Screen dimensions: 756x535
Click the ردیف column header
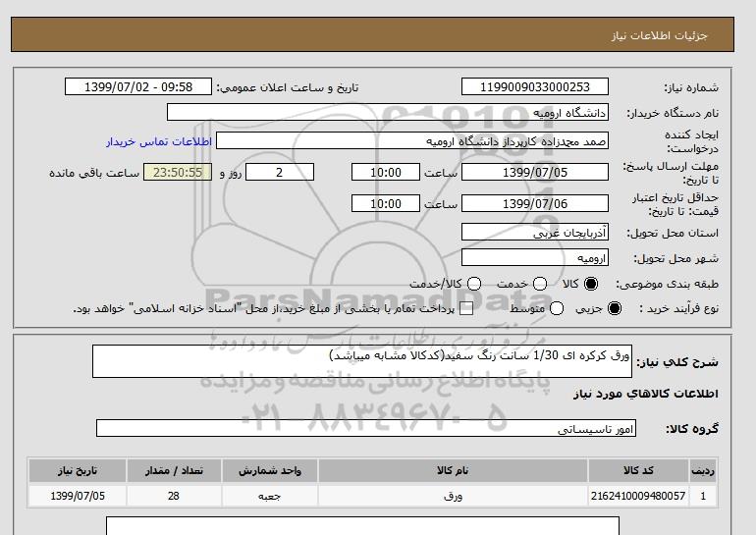(x=703, y=470)
